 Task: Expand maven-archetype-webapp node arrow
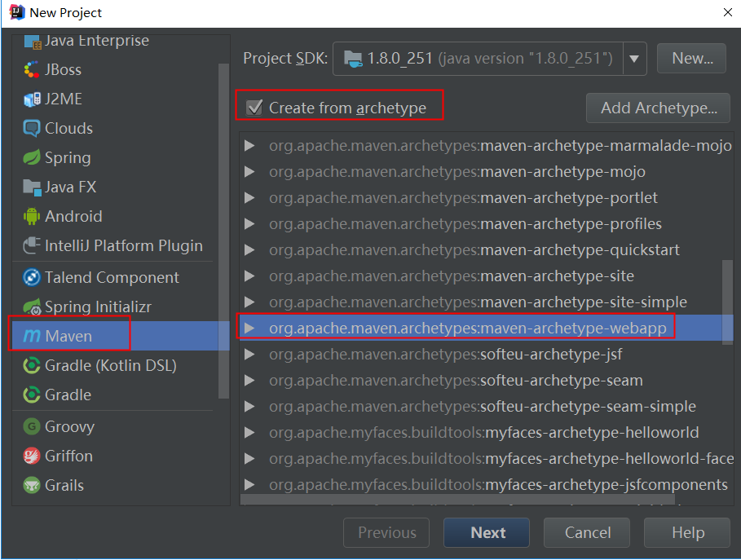click(x=249, y=328)
